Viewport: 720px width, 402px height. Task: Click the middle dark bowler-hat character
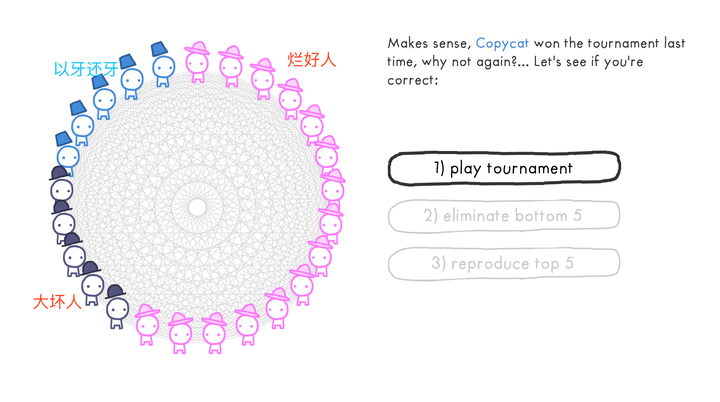73,255
